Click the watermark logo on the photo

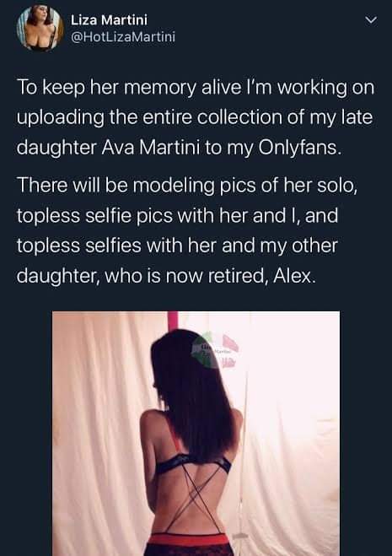(215, 350)
